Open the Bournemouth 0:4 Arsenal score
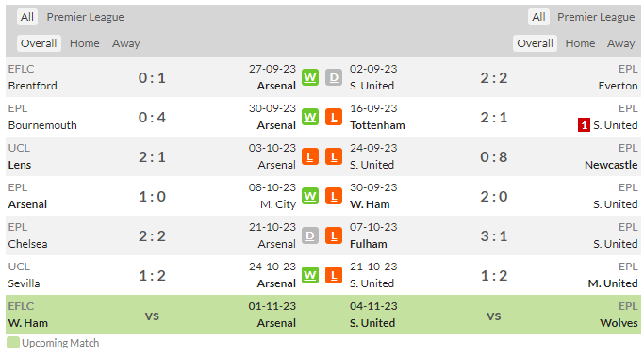Viewport: 644px width, 356px height. point(152,118)
